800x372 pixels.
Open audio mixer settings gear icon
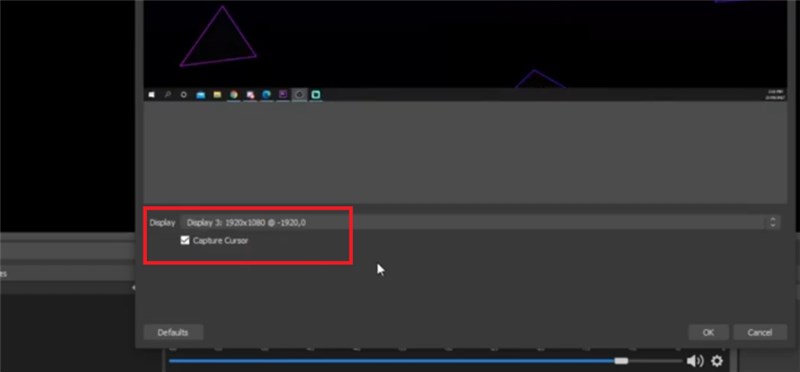pyautogui.click(x=717, y=361)
